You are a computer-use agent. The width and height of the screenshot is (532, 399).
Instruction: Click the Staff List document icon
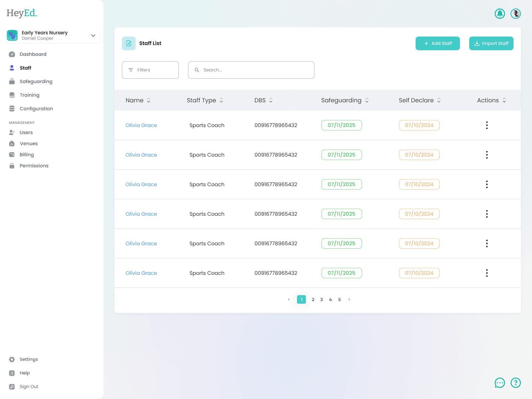129,43
